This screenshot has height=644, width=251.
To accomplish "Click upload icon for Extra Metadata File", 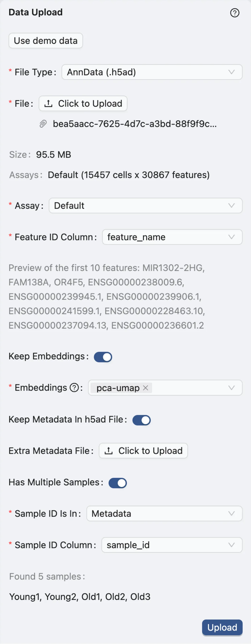I will pos(108,451).
